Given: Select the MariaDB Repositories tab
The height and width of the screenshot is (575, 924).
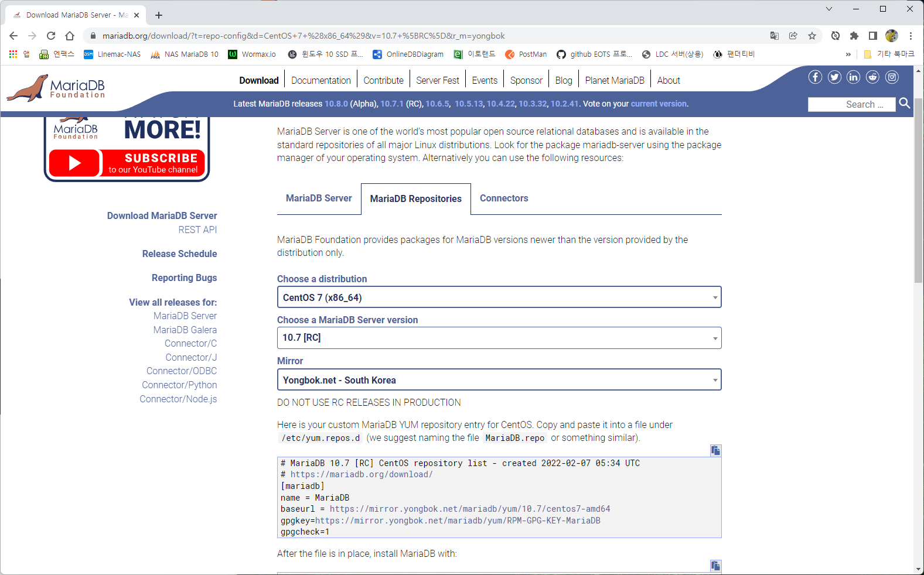Looking at the screenshot, I should (416, 199).
